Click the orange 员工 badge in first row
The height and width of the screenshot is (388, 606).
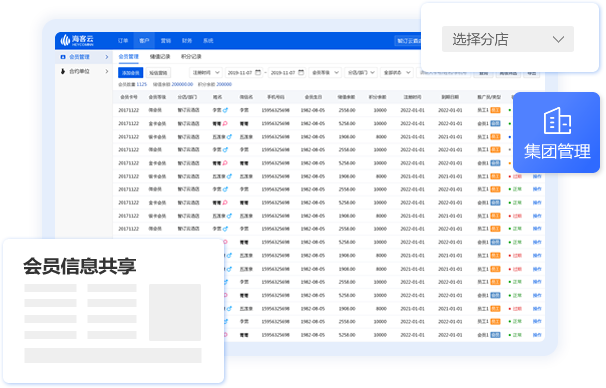click(x=495, y=110)
